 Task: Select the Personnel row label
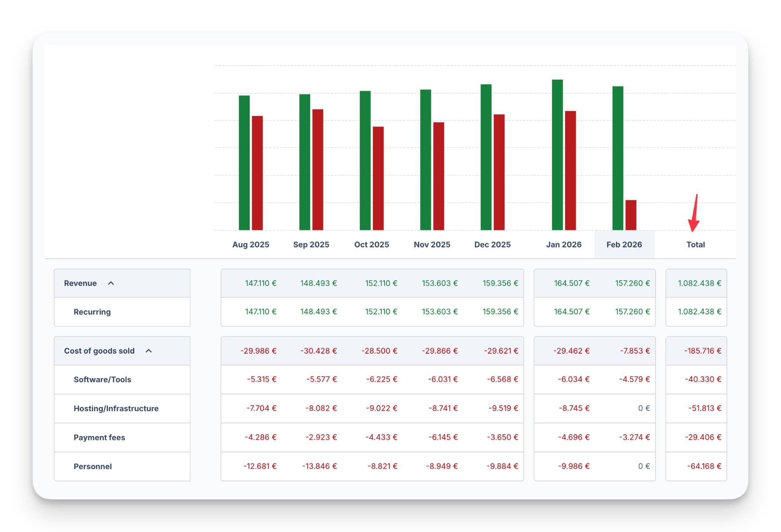pyautogui.click(x=93, y=466)
